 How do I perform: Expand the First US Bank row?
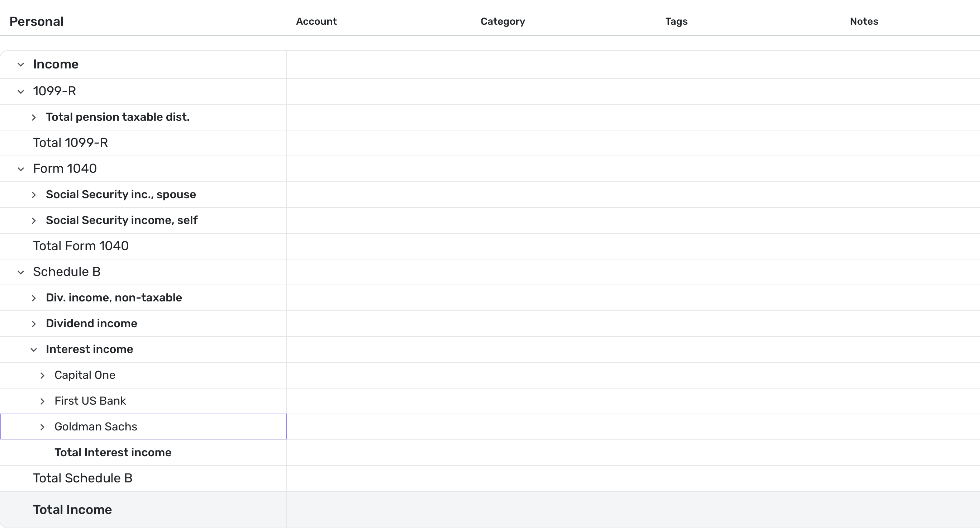point(42,401)
